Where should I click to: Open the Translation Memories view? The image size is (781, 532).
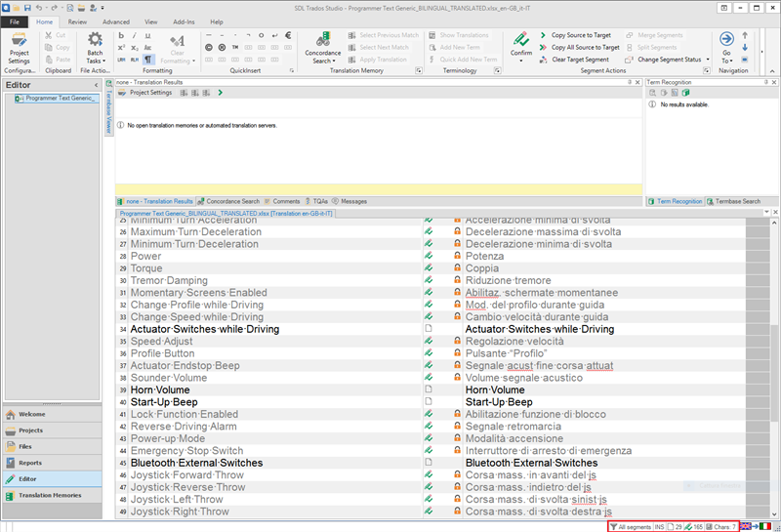53,495
